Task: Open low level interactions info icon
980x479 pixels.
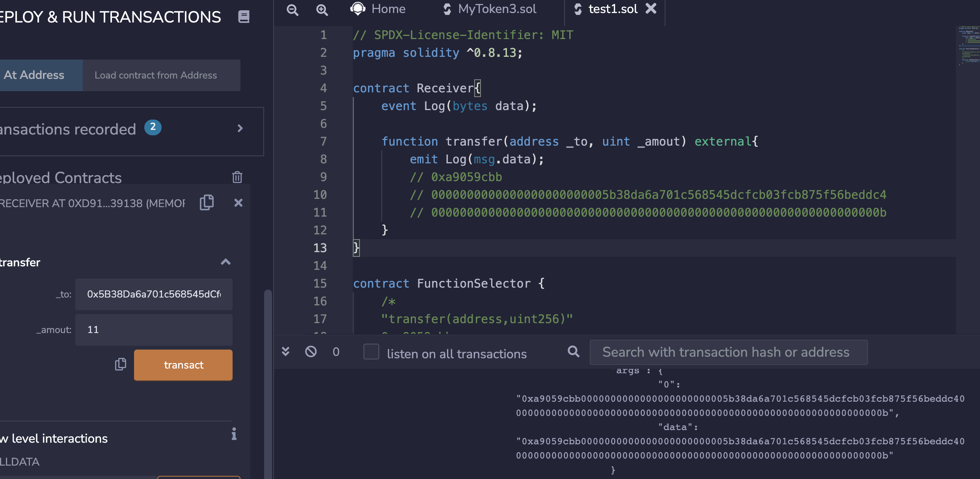Action: 234,434
